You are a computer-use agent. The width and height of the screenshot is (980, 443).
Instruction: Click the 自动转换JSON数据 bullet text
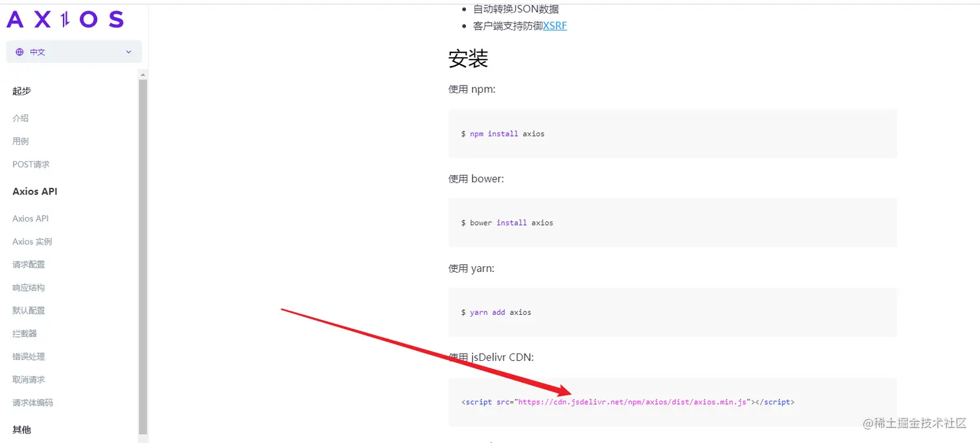pos(516,9)
